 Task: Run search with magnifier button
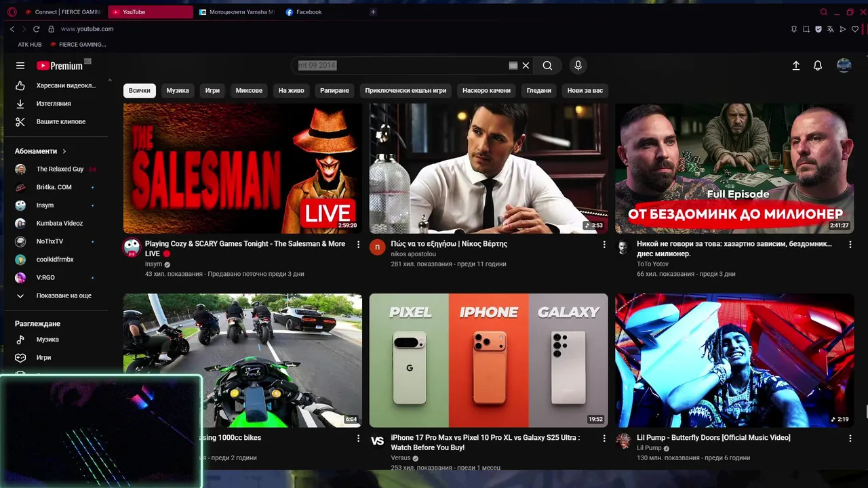[547, 66]
